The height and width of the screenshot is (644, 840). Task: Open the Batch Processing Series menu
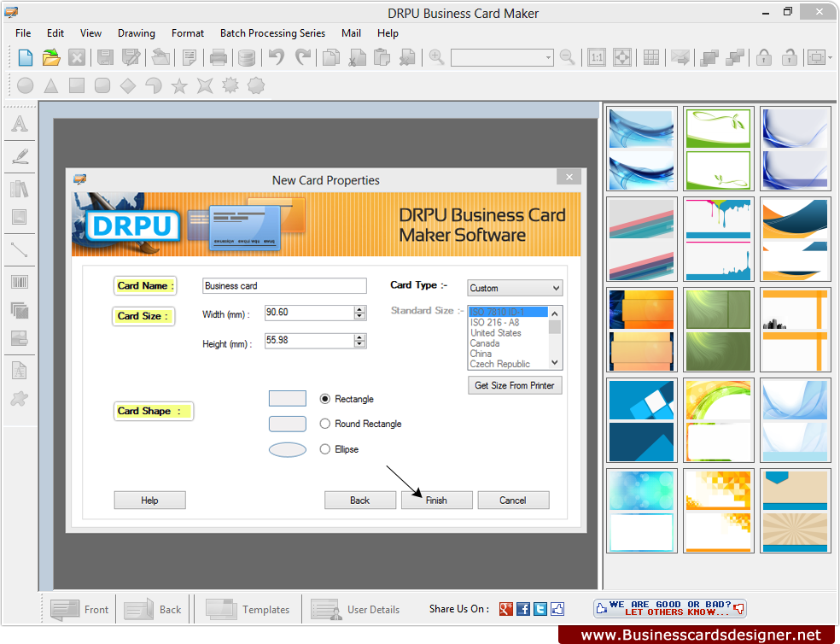(x=272, y=33)
